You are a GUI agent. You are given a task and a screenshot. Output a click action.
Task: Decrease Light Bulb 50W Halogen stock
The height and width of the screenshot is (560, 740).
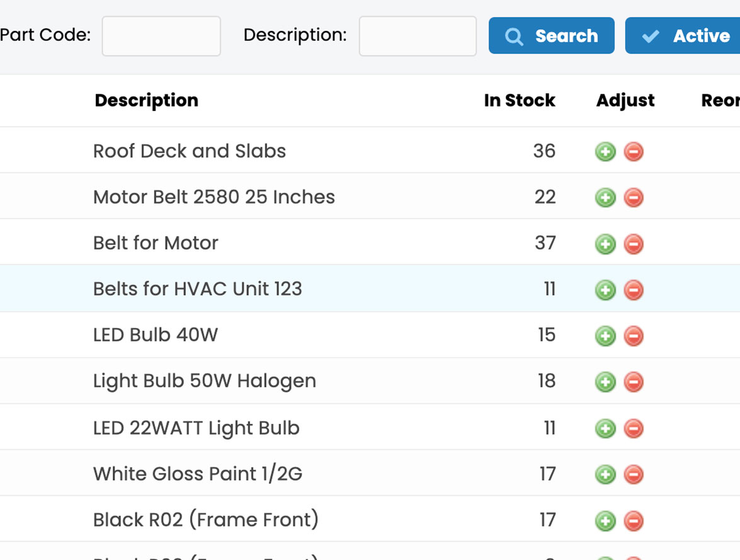click(x=634, y=382)
